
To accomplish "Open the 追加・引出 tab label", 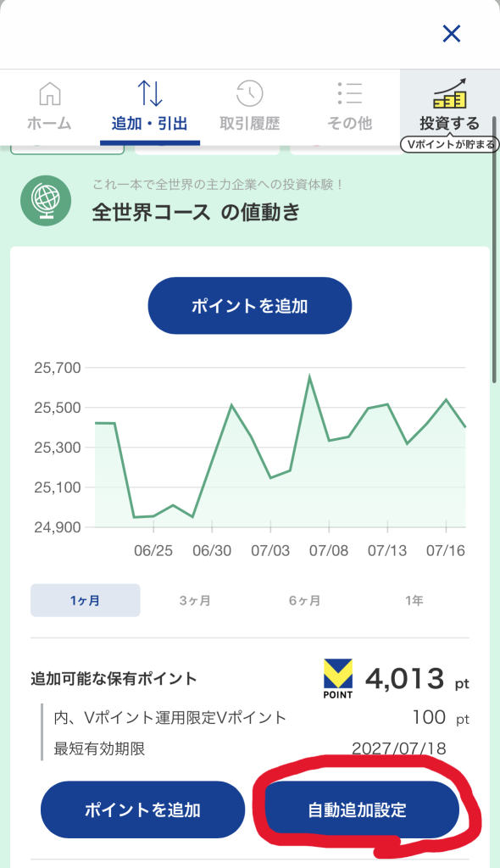I will tap(149, 123).
